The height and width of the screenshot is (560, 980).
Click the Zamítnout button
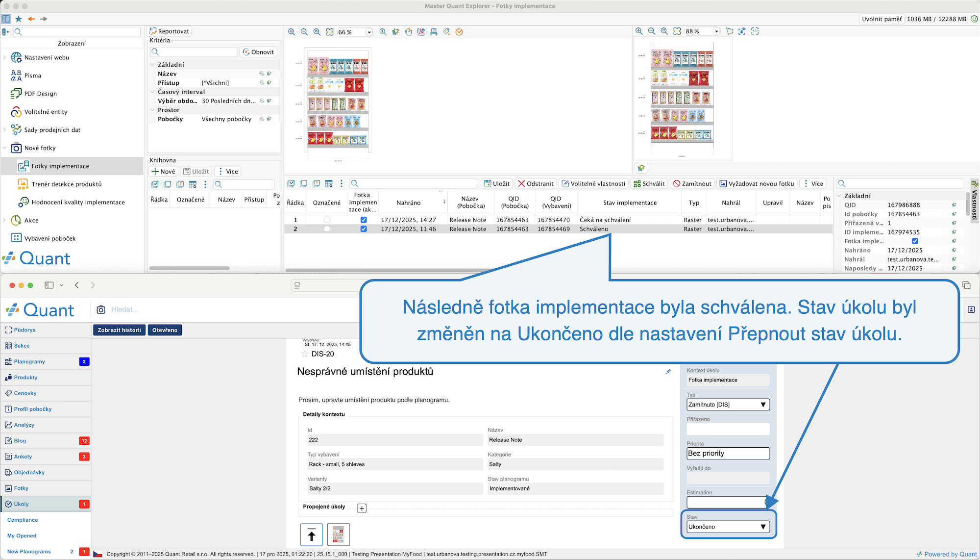pos(692,183)
